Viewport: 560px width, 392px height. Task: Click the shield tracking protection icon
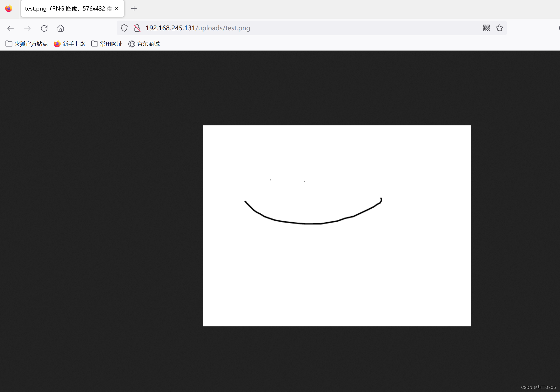(124, 28)
